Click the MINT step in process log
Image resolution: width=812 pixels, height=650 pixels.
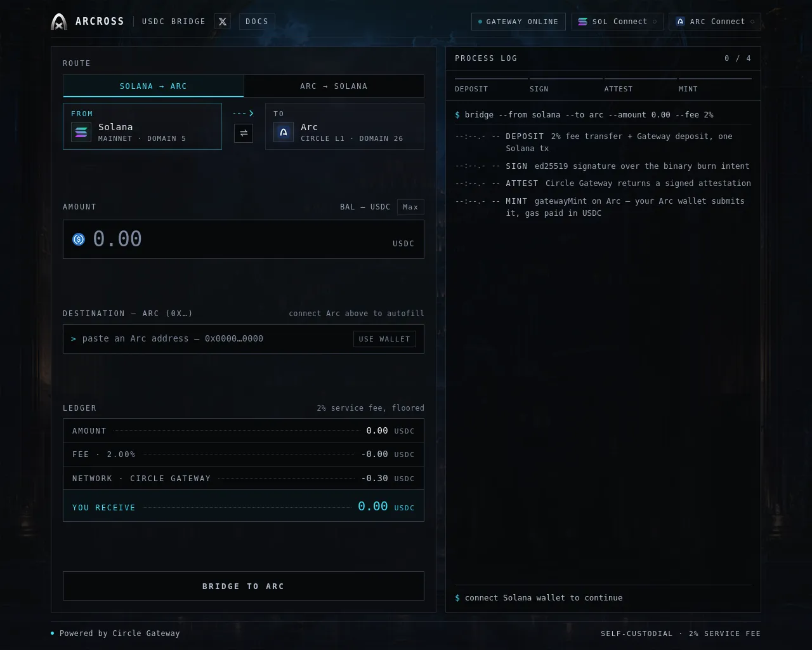[715, 85]
